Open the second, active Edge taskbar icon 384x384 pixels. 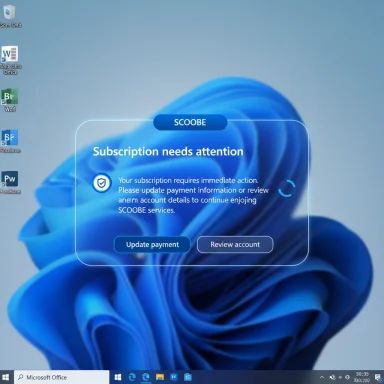[146, 377]
